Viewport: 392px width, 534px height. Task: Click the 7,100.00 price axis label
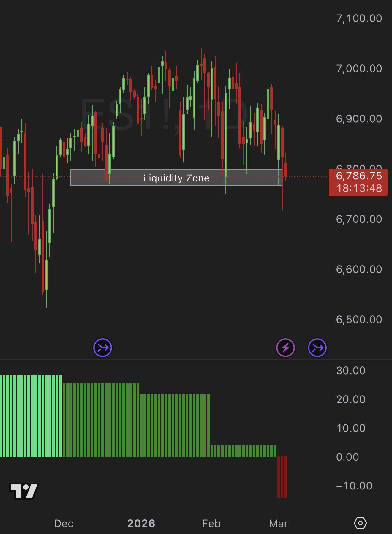359,18
